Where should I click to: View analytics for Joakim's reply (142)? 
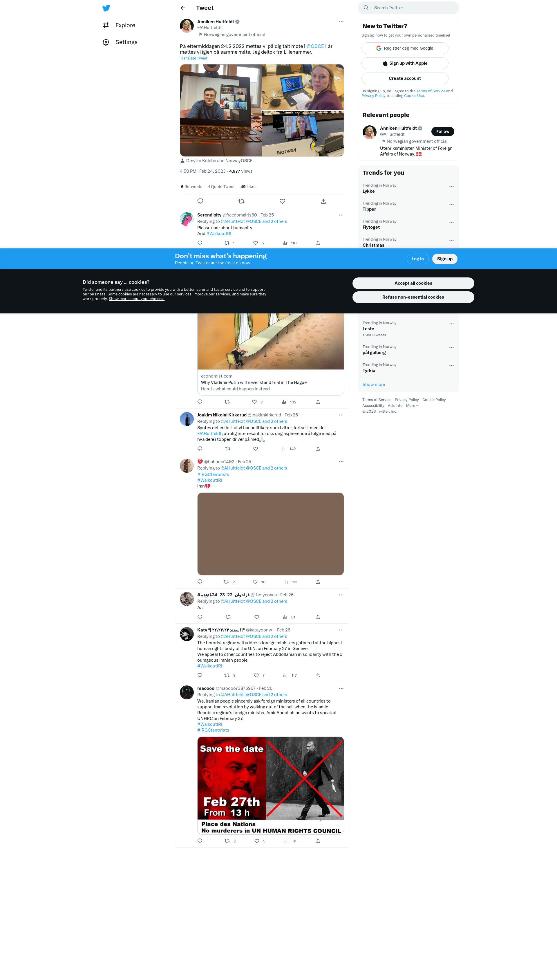point(288,449)
